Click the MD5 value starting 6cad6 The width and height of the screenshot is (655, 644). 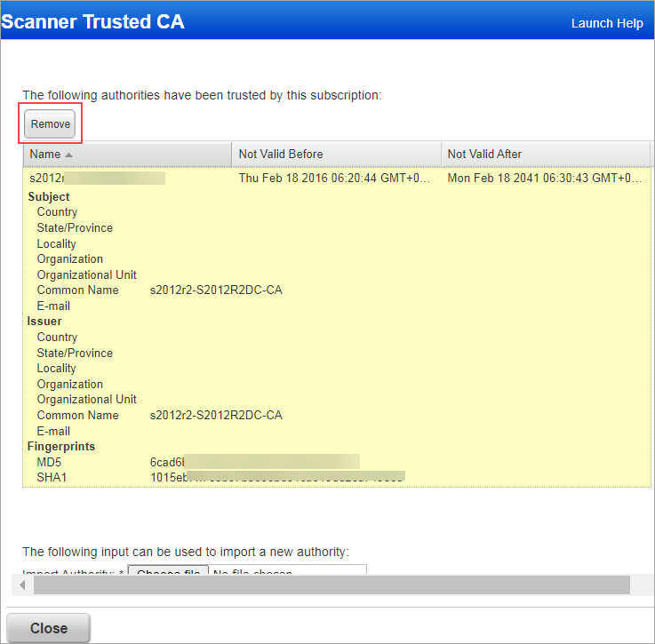255,462
